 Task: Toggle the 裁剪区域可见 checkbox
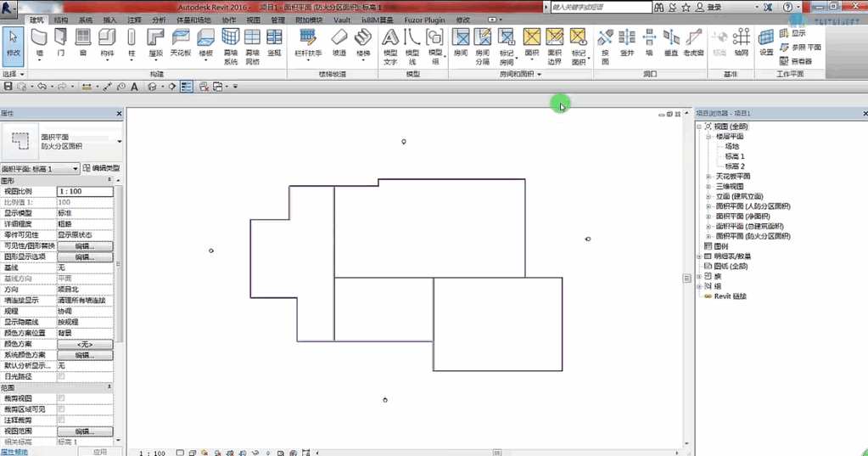[x=61, y=409]
